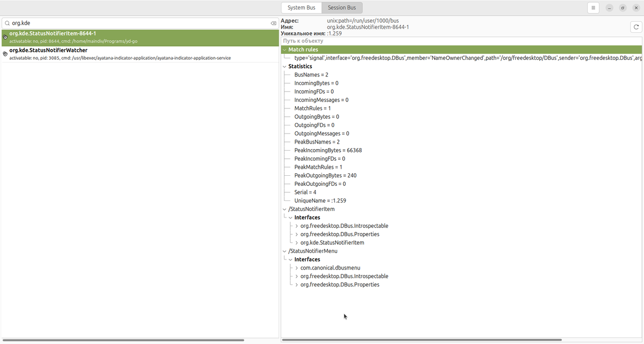The width and height of the screenshot is (644, 344).
Task: Switch to Session Bus tab
Action: point(342,8)
